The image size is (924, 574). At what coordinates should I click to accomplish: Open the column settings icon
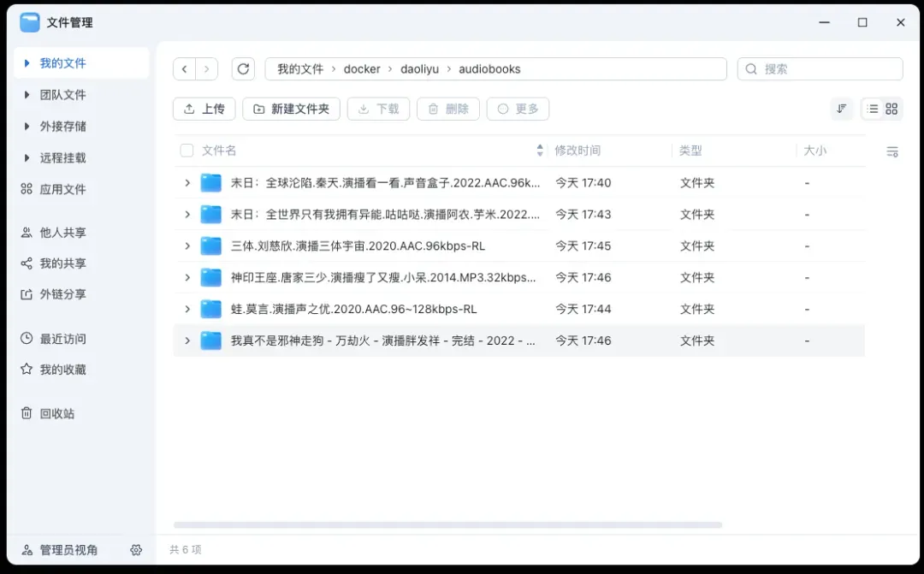pyautogui.click(x=892, y=151)
